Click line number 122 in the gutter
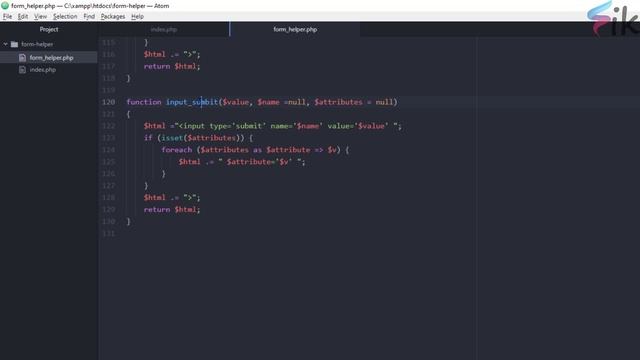This screenshot has height=360, width=640. pyautogui.click(x=109, y=126)
